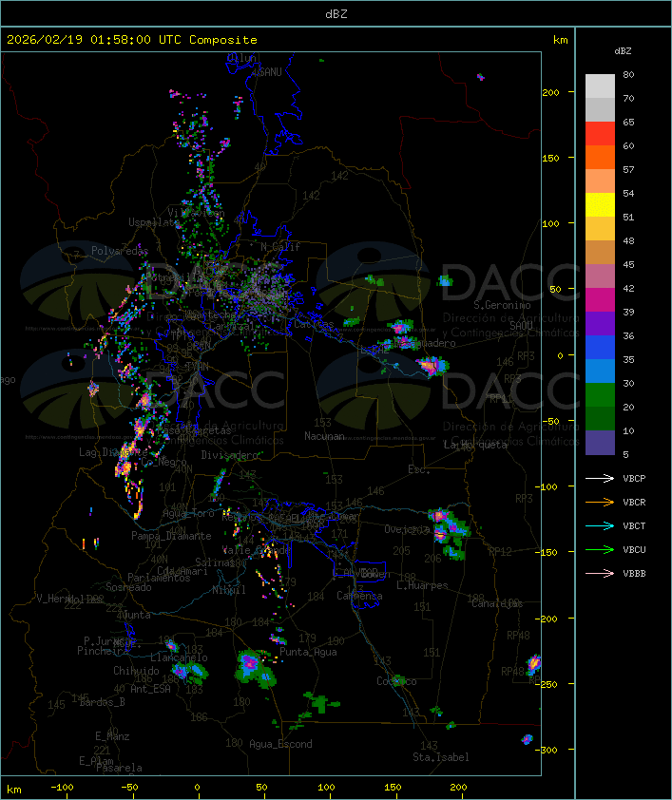Click the VBCT legend label
672x800 pixels.
[x=634, y=525]
